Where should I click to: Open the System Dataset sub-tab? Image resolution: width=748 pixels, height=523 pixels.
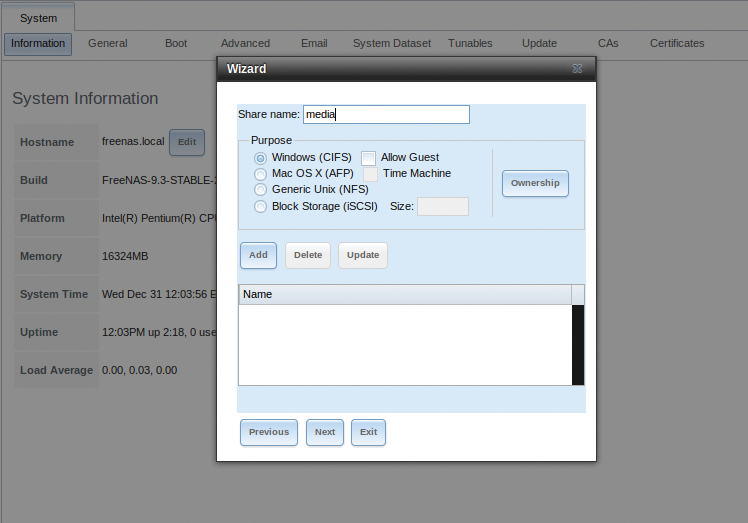tap(392, 43)
